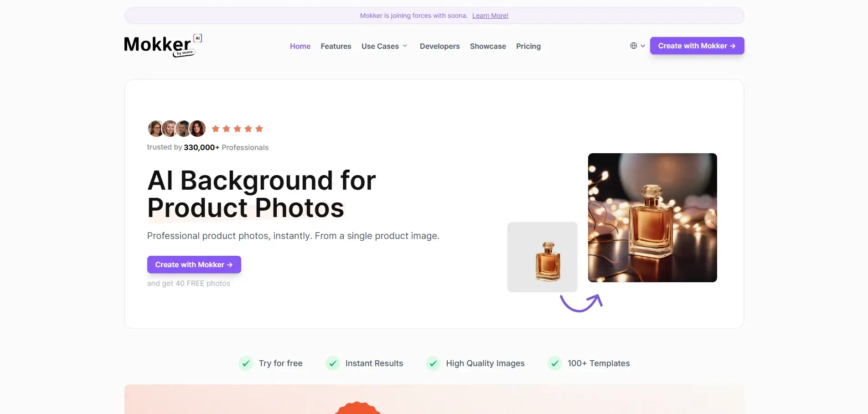868x414 pixels.
Task: Click the group of user avatars
Action: coord(177,129)
